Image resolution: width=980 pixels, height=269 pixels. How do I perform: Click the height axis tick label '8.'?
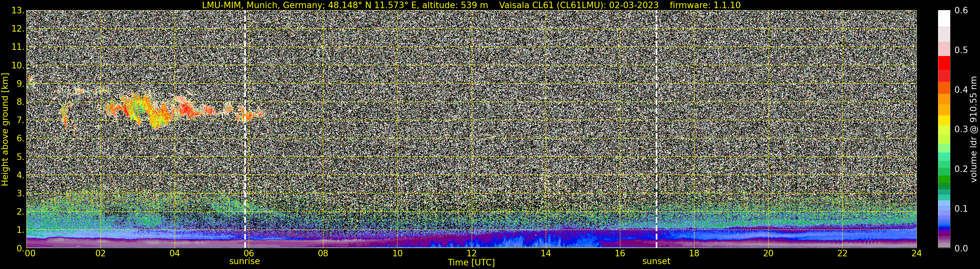point(20,102)
